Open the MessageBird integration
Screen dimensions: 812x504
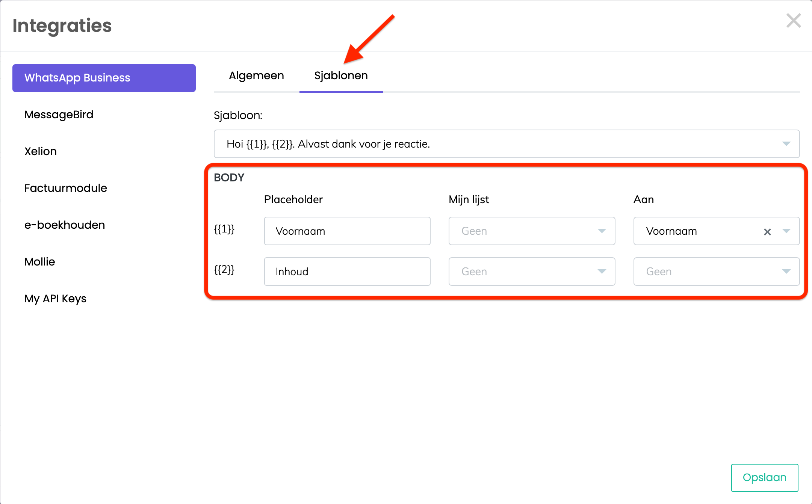click(59, 115)
